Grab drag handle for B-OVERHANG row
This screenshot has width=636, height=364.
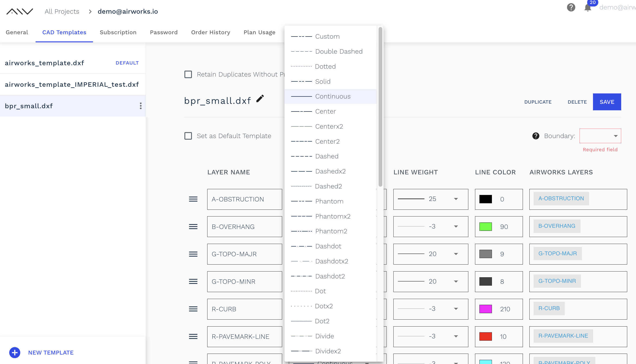[193, 226]
